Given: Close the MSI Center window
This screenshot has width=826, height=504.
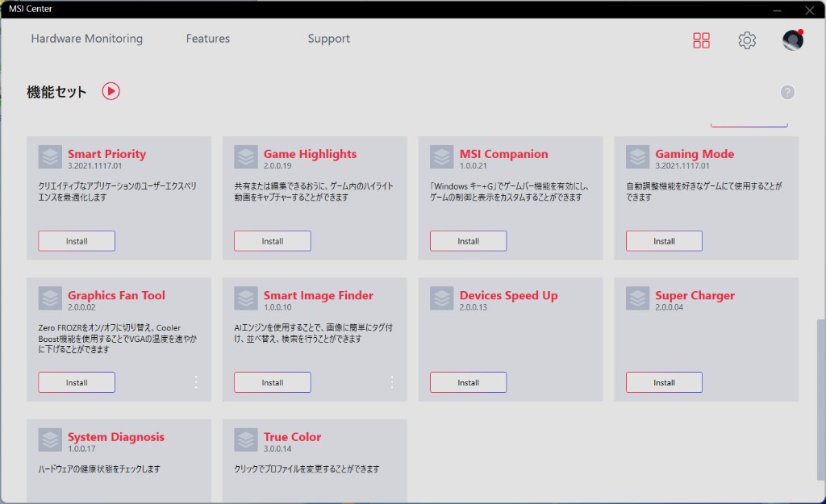Looking at the screenshot, I should (810, 10).
